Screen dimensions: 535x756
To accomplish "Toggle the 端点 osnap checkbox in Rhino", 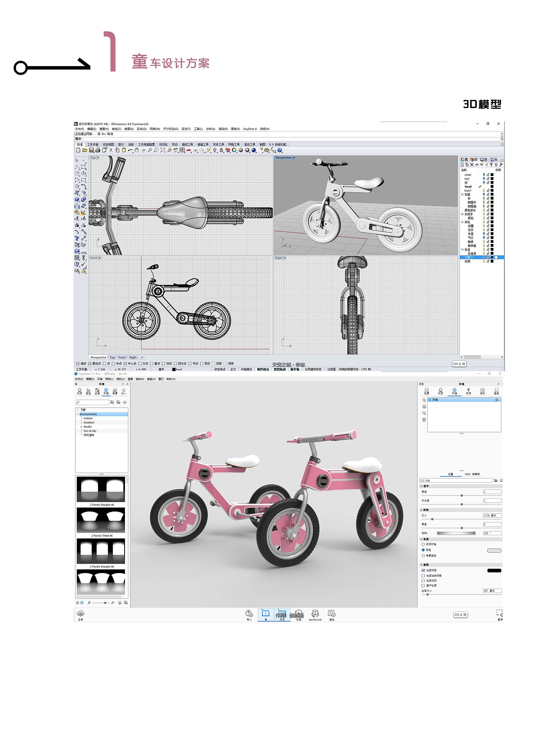I will tap(78, 363).
